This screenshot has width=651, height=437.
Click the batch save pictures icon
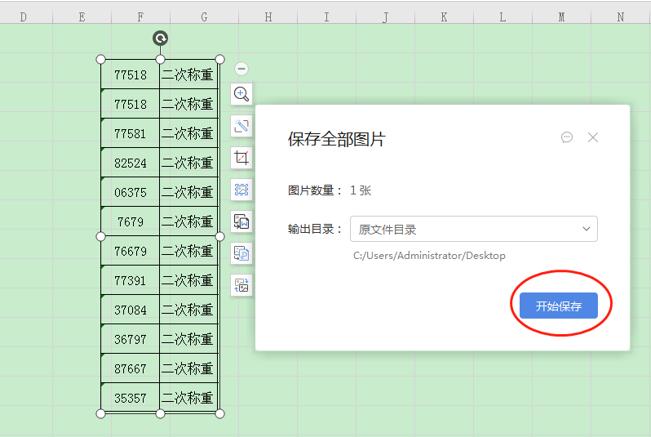tap(241, 285)
